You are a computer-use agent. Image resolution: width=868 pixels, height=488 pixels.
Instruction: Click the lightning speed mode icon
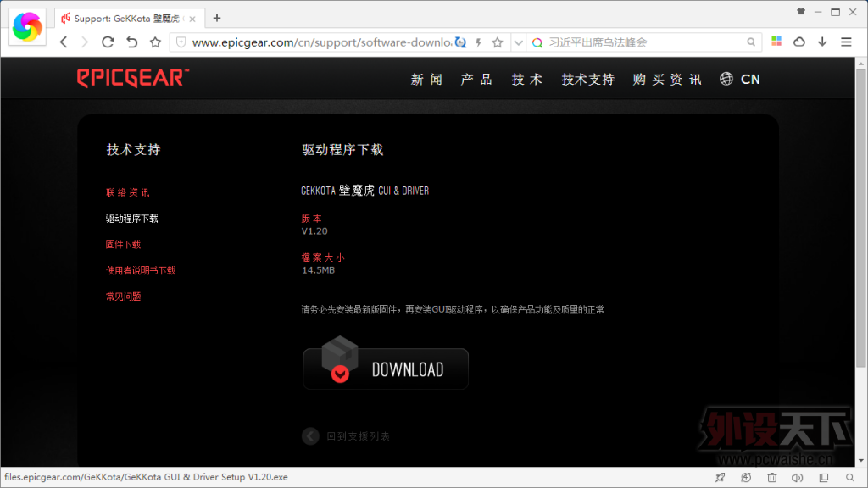point(478,42)
